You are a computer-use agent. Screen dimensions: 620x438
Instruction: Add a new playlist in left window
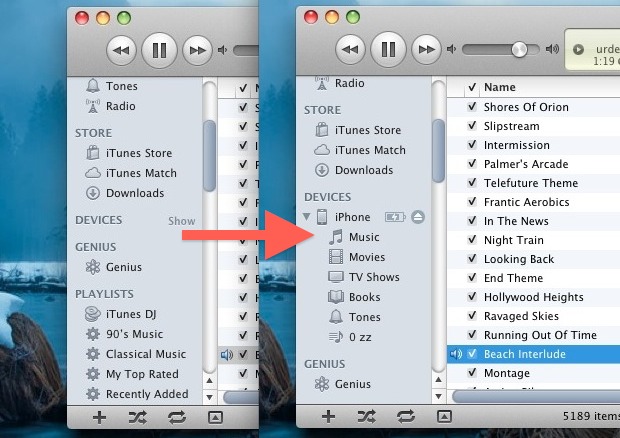pyautogui.click(x=99, y=417)
